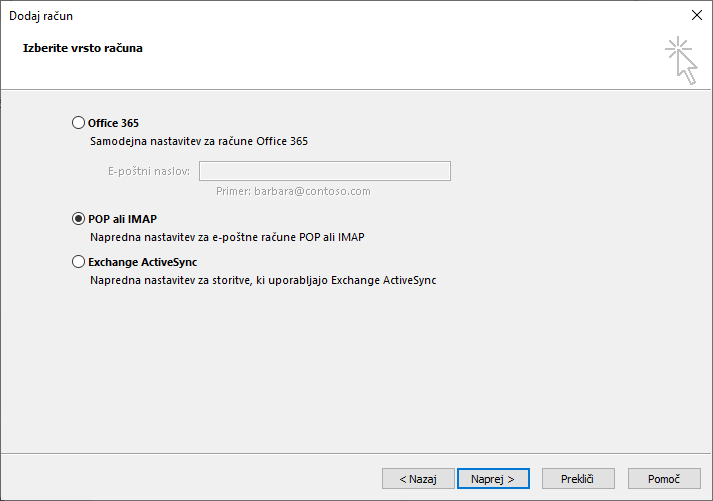
Task: Click the POP ali IMAP label text
Action: 122,219
